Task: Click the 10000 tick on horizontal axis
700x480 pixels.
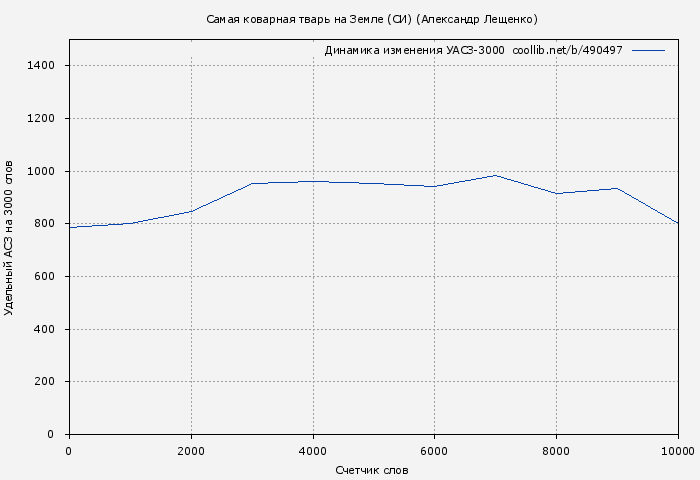Action: 678,451
